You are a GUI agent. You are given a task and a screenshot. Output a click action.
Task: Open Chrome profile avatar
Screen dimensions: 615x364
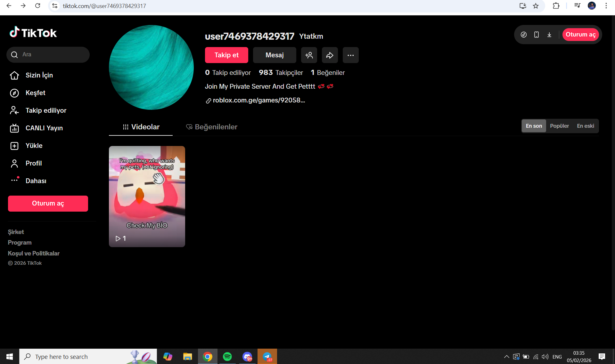[x=592, y=6]
